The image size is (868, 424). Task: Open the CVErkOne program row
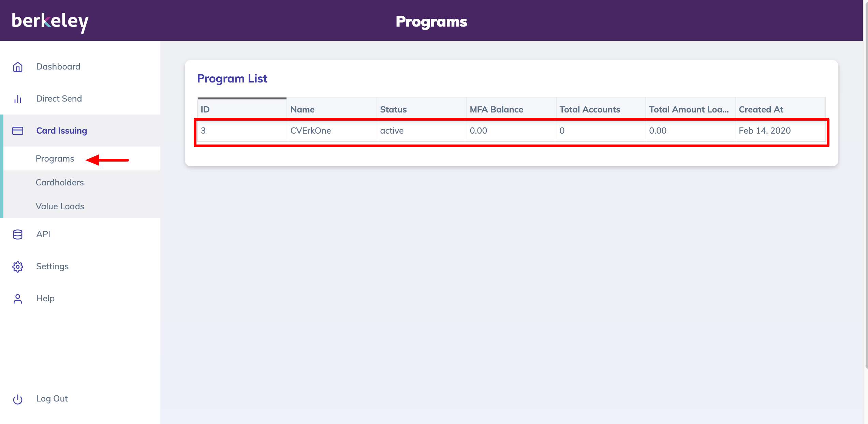310,131
